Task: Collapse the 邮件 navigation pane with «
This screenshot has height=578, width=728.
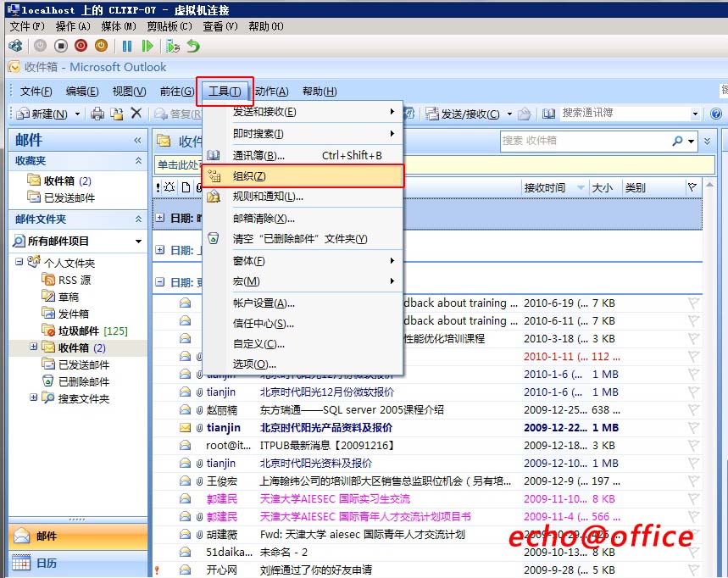Action: (x=137, y=140)
